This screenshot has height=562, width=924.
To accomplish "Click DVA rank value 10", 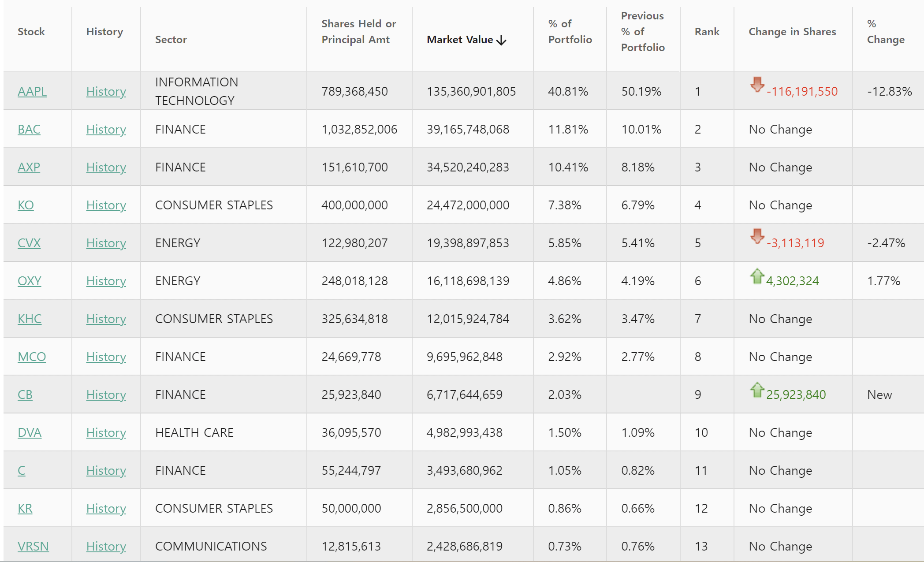I will pos(701,432).
